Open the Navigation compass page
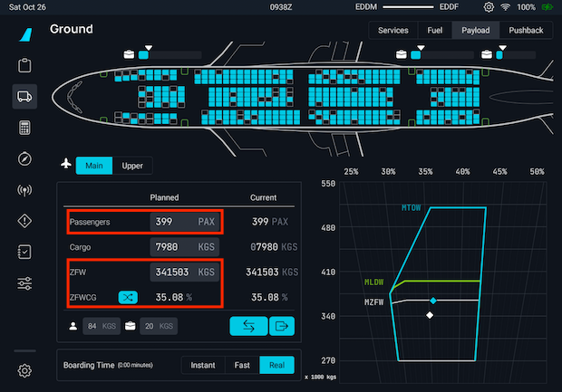The height and width of the screenshot is (392, 562). click(24, 159)
